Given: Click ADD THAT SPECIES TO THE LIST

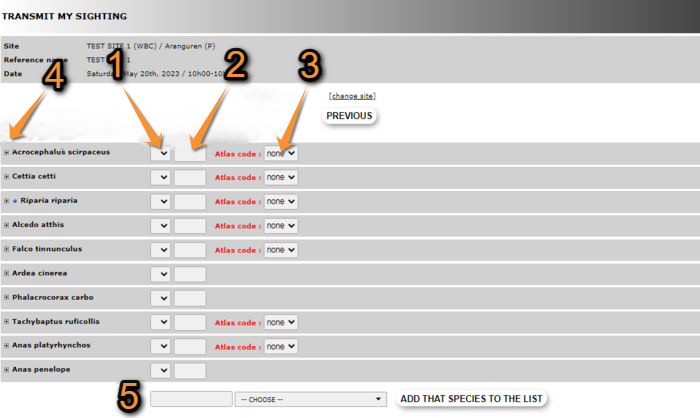Looking at the screenshot, I should point(471,399).
